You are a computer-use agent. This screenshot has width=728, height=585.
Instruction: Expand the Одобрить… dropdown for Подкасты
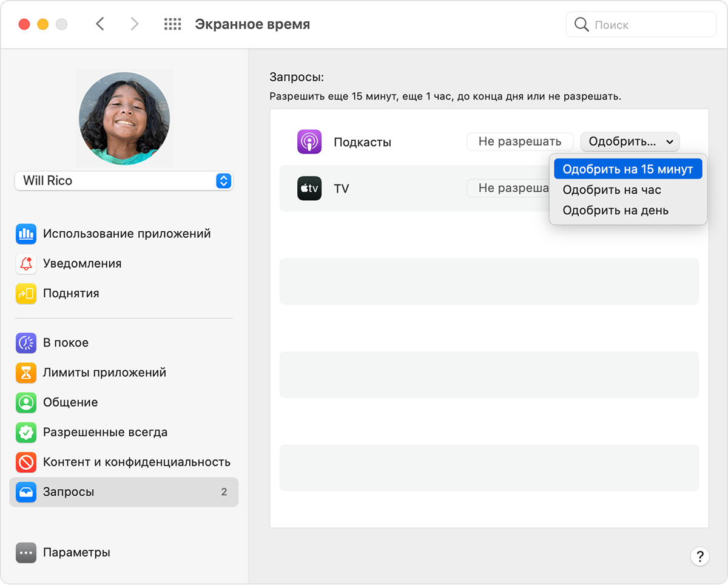[630, 142]
